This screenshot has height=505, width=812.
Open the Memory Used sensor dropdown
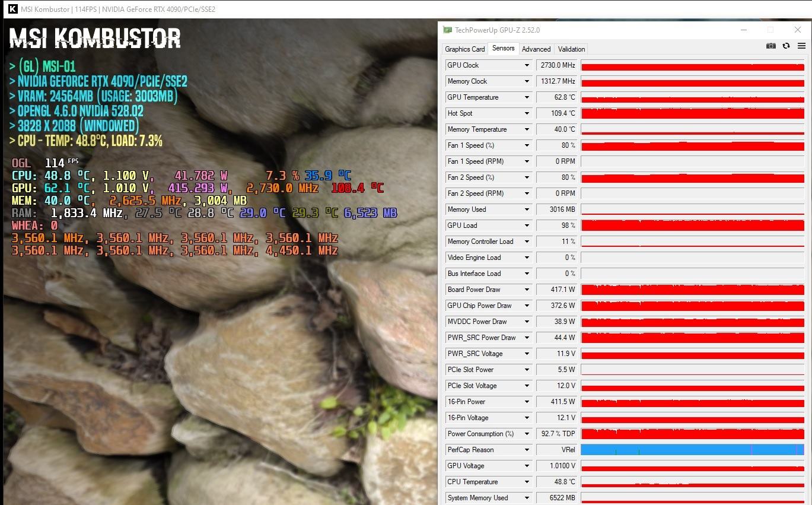526,209
